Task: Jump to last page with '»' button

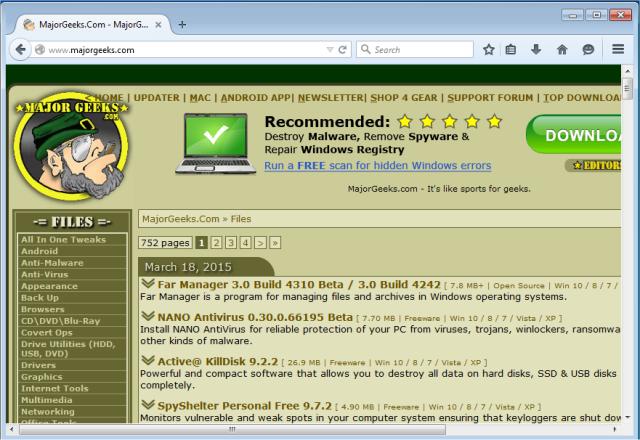Action: point(275,243)
